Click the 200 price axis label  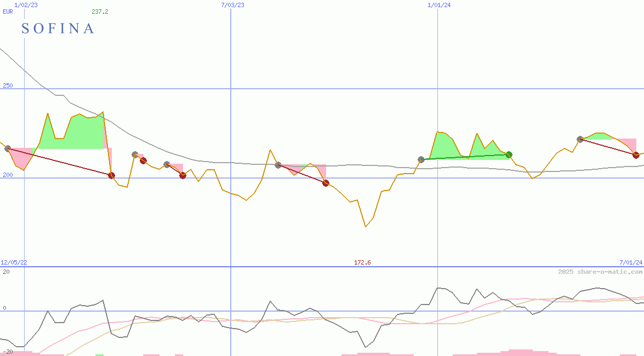coord(7,175)
